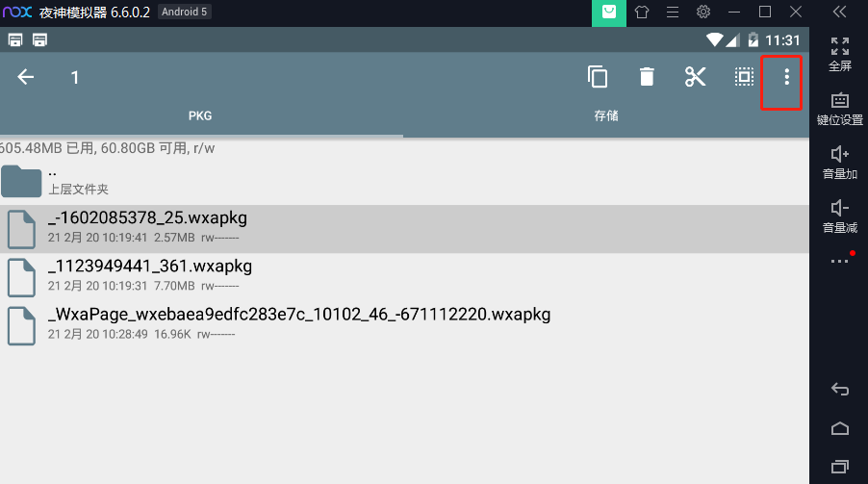Delete the selected file with trash icon
The image size is (868, 484).
point(647,76)
